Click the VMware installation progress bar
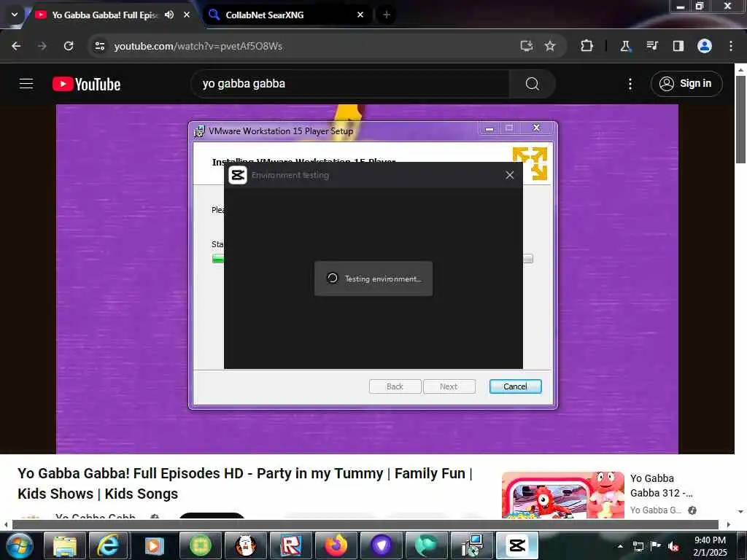 click(218, 259)
